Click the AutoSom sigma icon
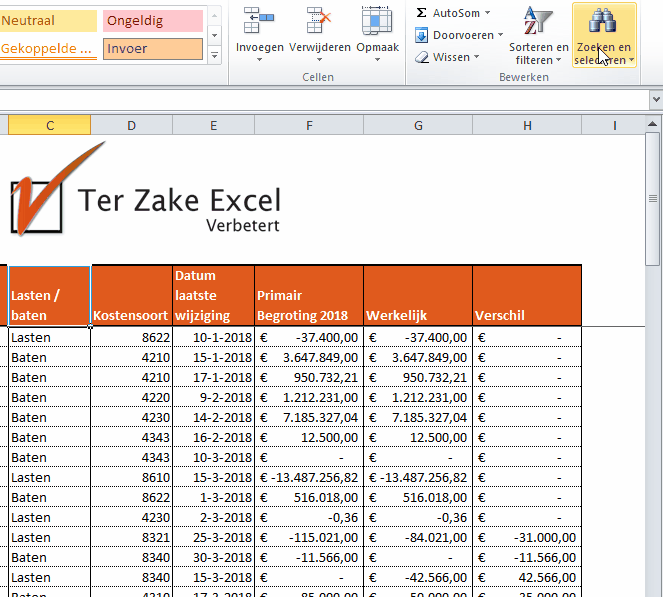 (x=421, y=13)
